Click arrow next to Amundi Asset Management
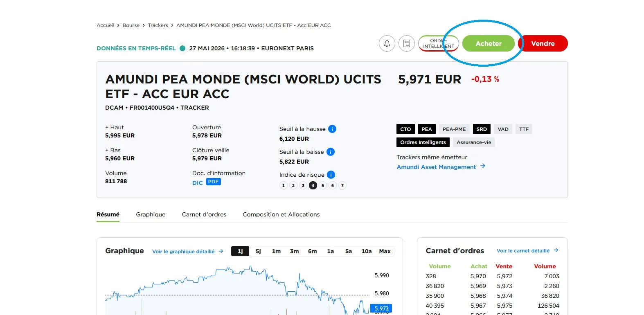Image resolution: width=644 pixels, height=315 pixels. pyautogui.click(x=483, y=166)
